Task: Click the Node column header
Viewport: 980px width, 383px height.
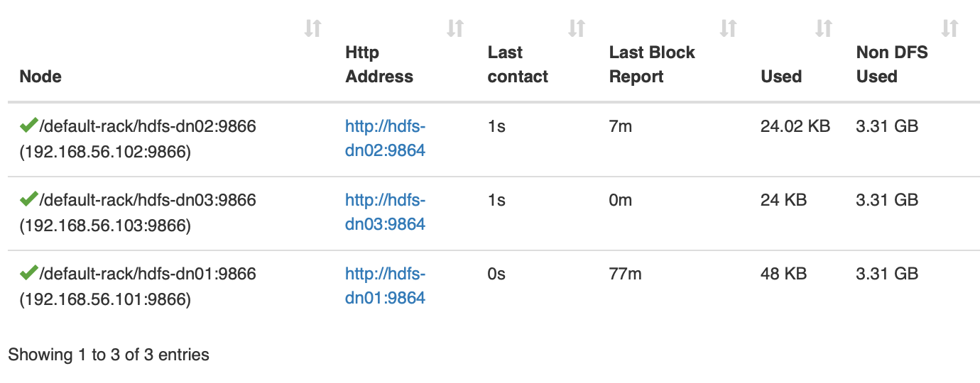Action: click(x=40, y=77)
